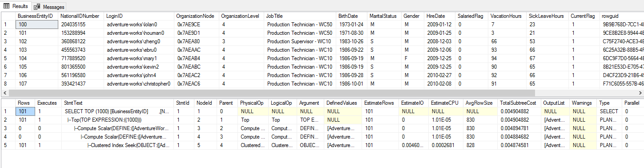
Task: Click the NationalIDNumber column header
Action: pyautogui.click(x=81, y=16)
